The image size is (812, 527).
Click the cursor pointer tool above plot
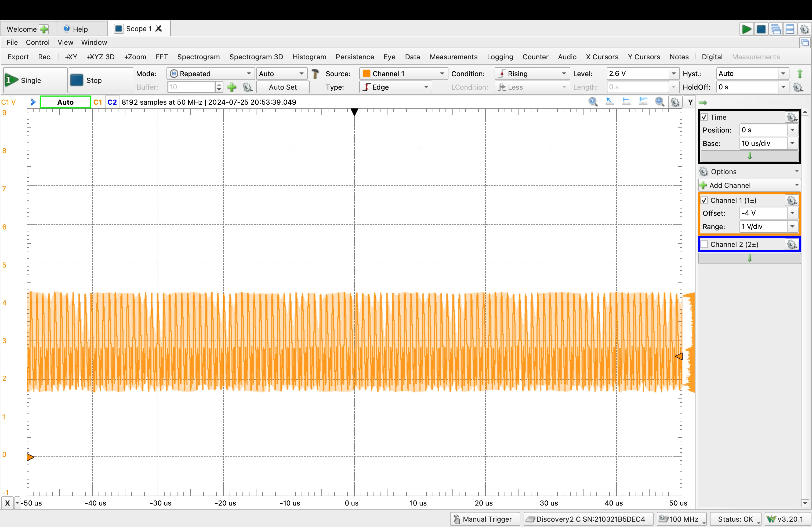pos(610,102)
